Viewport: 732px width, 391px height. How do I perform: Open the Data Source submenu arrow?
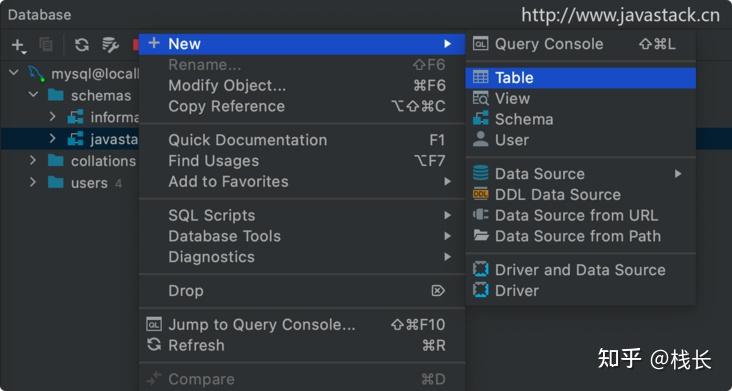(x=678, y=174)
